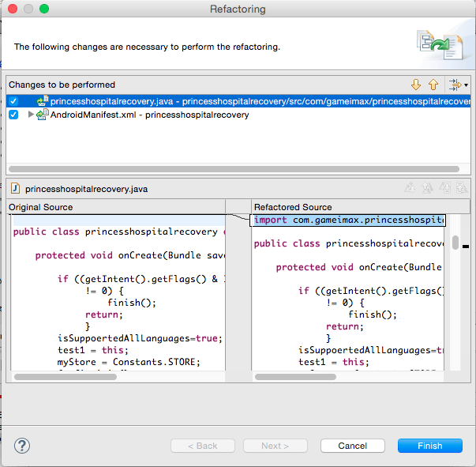The height and width of the screenshot is (467, 476).
Task: Select the AndroidManifest.xml - princesshospitalrecovery row
Action: click(238, 115)
